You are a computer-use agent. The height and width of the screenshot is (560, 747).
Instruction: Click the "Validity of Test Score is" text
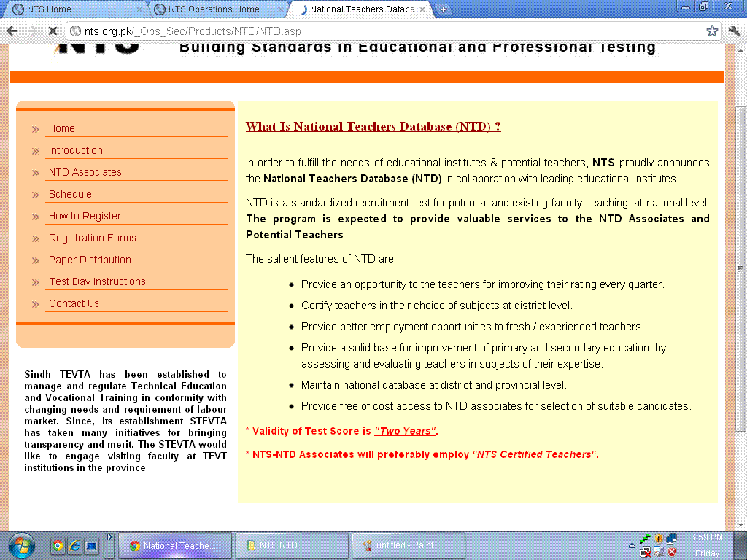click(311, 432)
